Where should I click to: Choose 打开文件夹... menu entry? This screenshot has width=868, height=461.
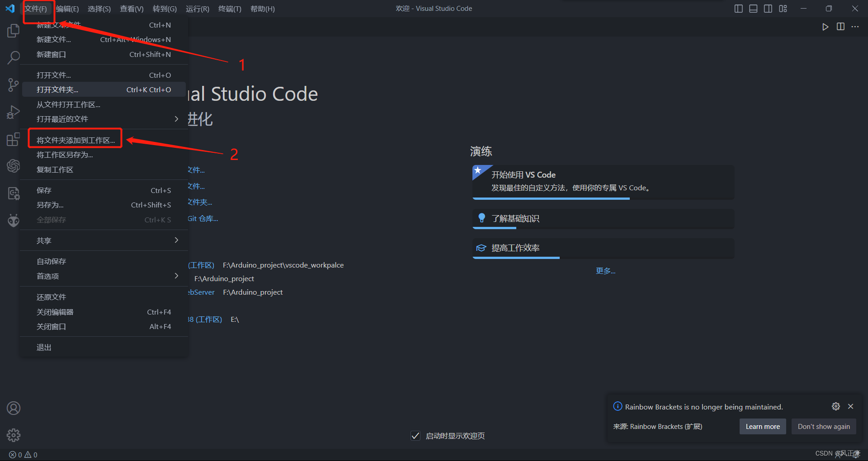click(104, 89)
